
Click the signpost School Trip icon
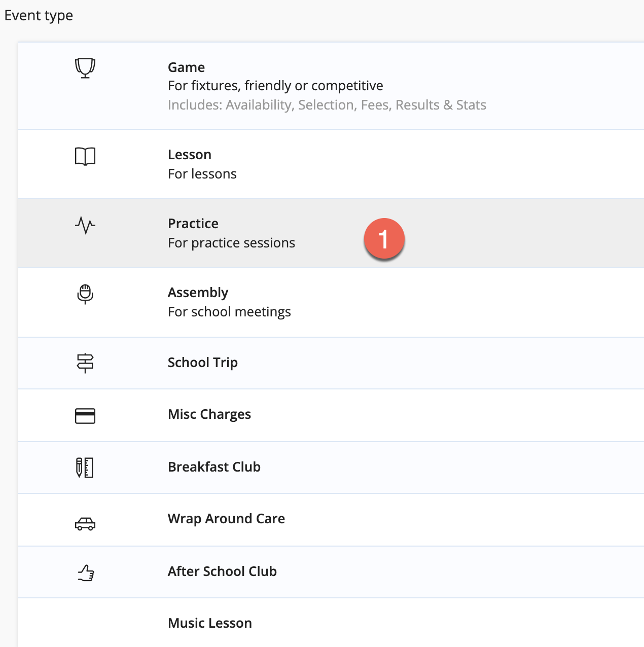85,363
